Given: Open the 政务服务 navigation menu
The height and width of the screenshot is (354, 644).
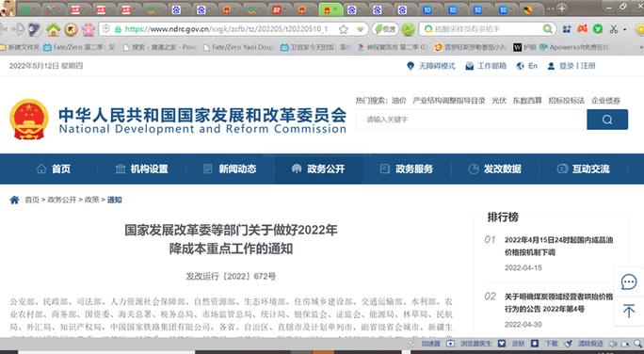Looking at the screenshot, I should [407, 169].
